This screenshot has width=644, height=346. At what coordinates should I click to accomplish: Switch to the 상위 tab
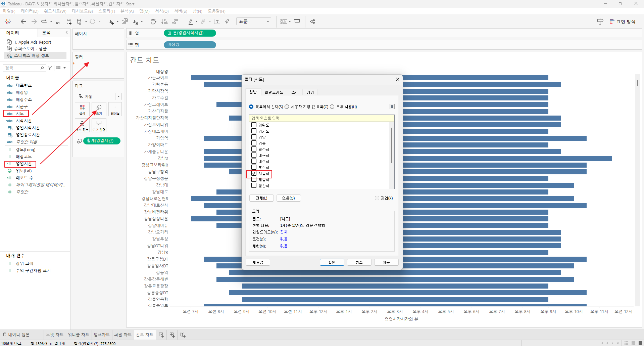coord(310,92)
